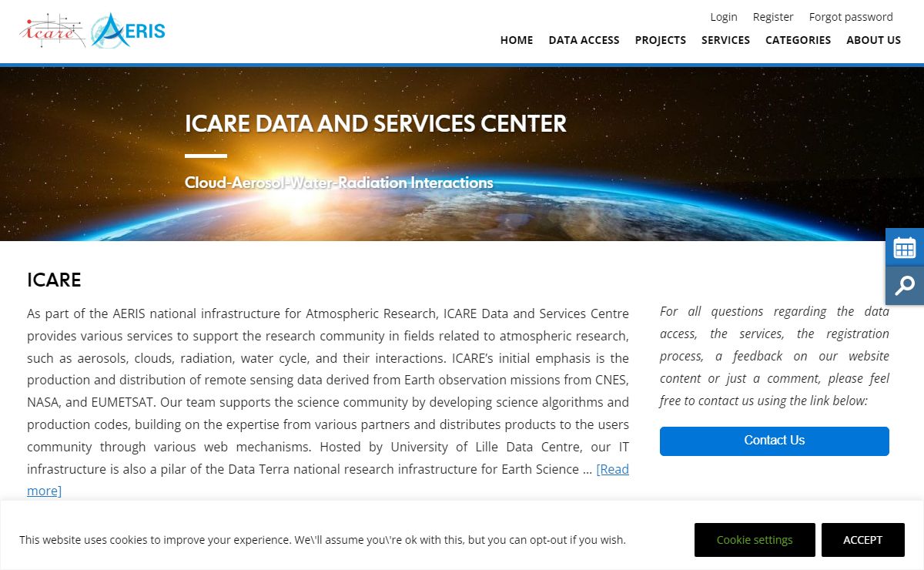Open the PROJECTS menu
The image size is (924, 570).
(661, 40)
